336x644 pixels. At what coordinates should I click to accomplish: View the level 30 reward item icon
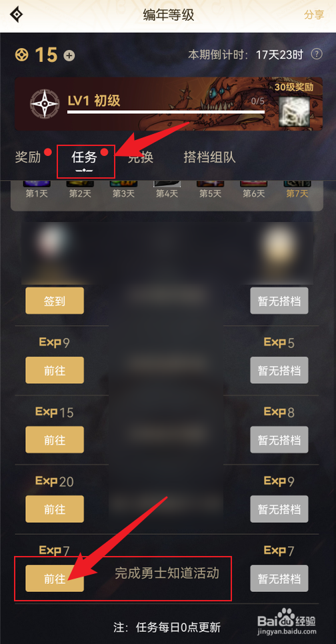(294, 112)
